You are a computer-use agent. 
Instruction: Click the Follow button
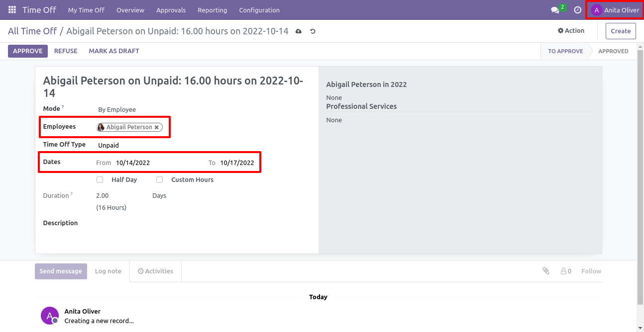click(591, 271)
